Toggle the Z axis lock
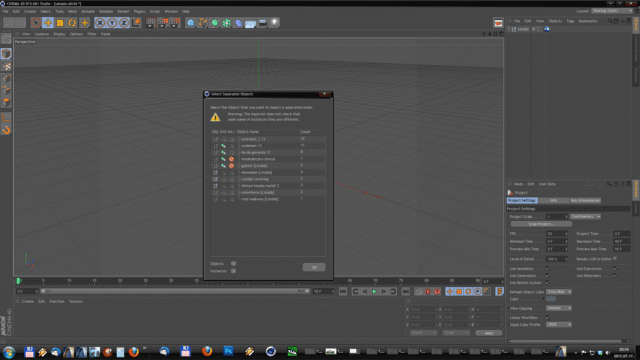 (124, 23)
